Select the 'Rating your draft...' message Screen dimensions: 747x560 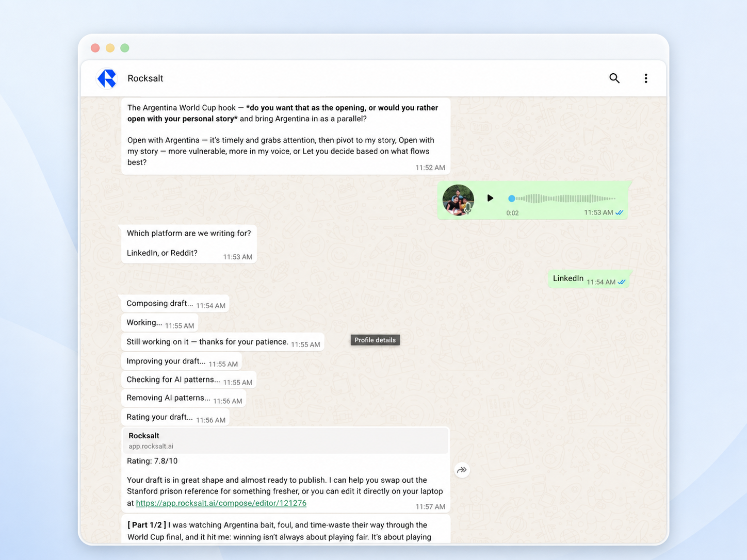[175, 418]
